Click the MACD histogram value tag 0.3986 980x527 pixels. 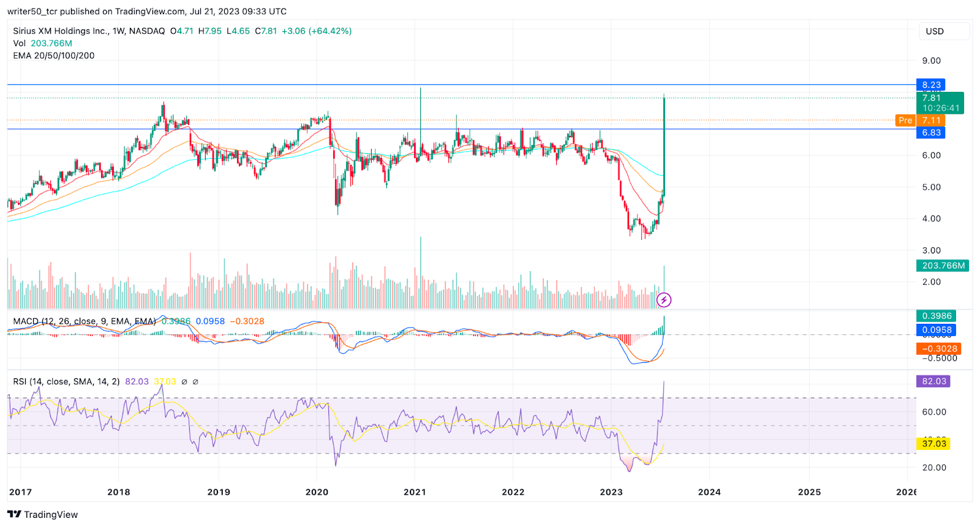[x=937, y=316]
